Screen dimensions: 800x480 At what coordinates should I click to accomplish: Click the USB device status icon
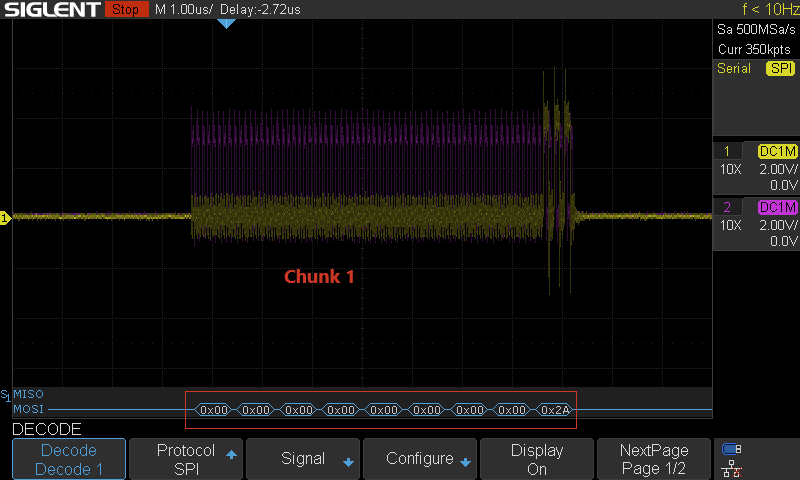(732, 449)
